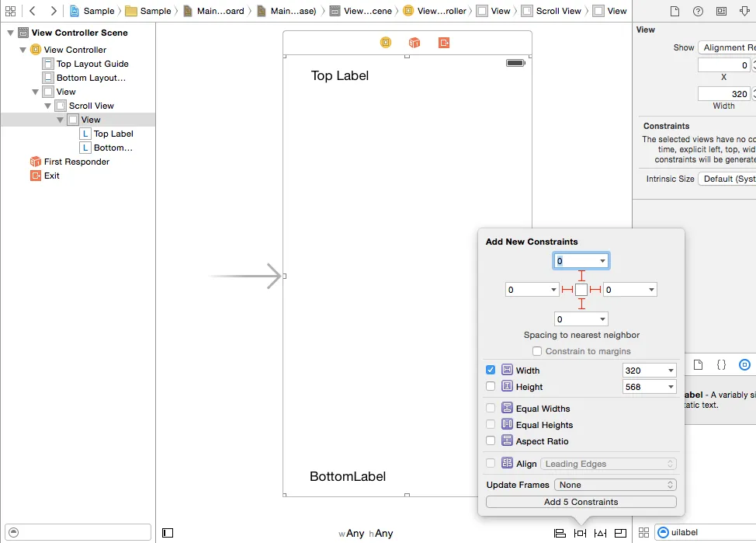Show the Object library
The height and width of the screenshot is (543, 756).
[744, 365]
